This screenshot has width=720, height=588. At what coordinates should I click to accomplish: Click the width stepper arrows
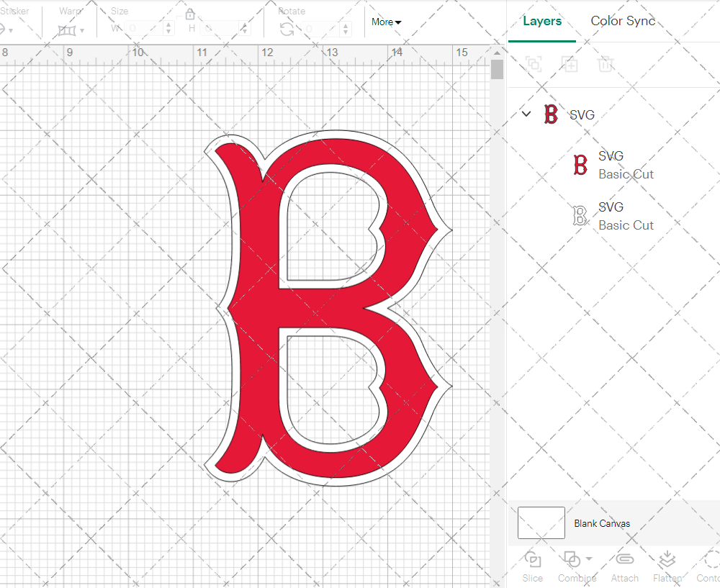tap(168, 29)
